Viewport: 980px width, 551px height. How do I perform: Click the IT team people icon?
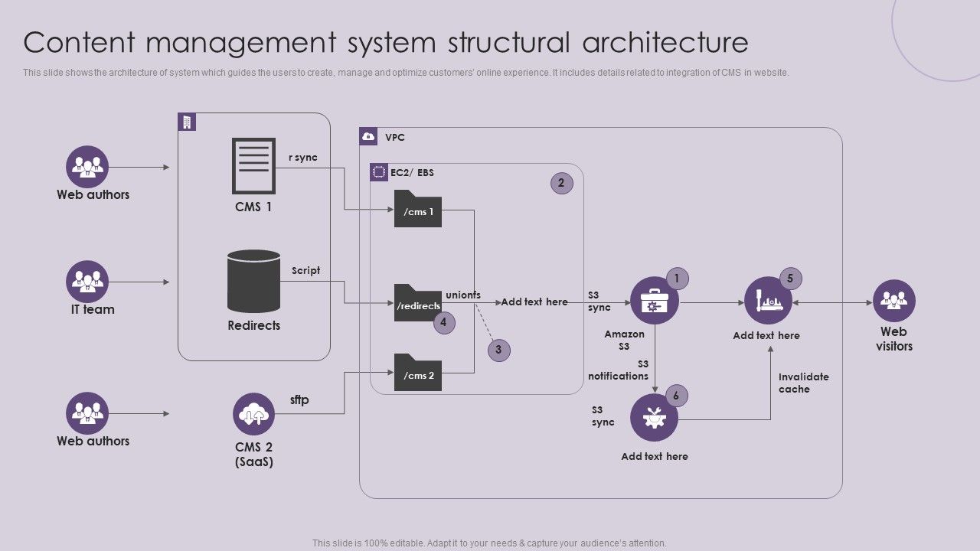[x=87, y=282]
